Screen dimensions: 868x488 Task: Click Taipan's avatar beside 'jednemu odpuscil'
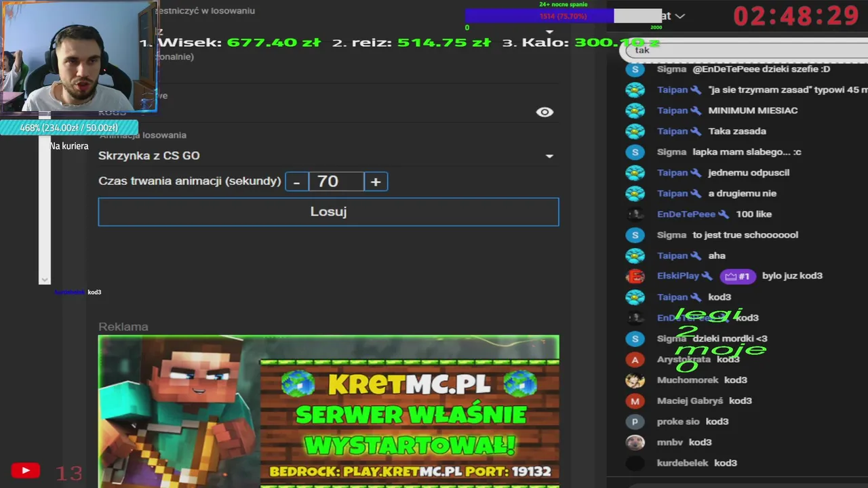(x=635, y=173)
